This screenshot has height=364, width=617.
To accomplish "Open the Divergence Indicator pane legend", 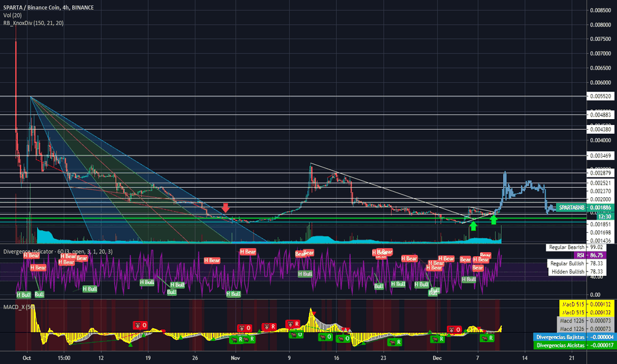I will pyautogui.click(x=58, y=251).
